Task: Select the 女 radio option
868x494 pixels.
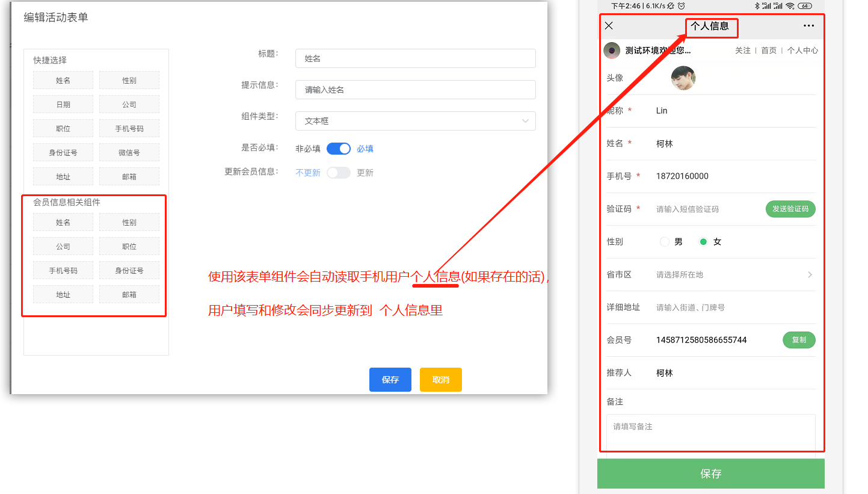Action: tap(703, 242)
